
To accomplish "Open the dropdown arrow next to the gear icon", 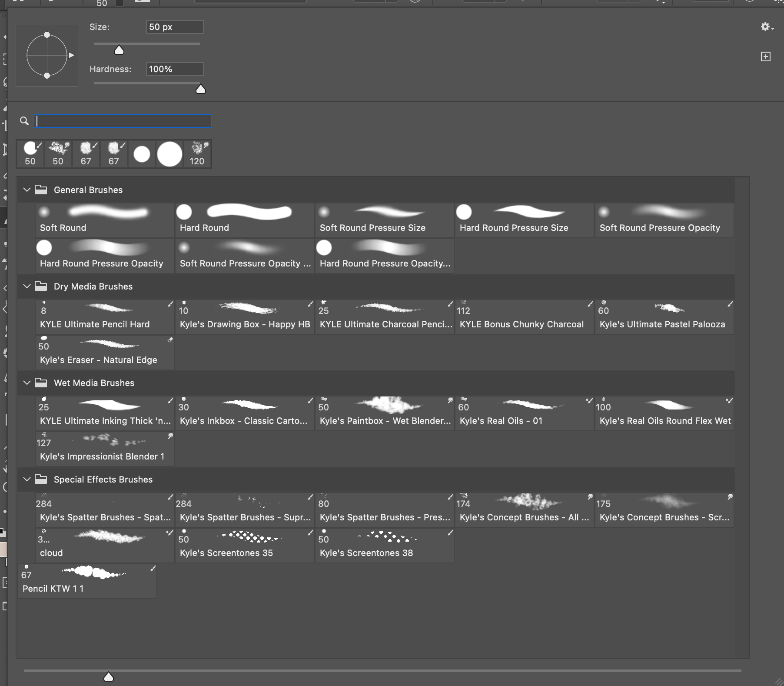I will point(772,28).
